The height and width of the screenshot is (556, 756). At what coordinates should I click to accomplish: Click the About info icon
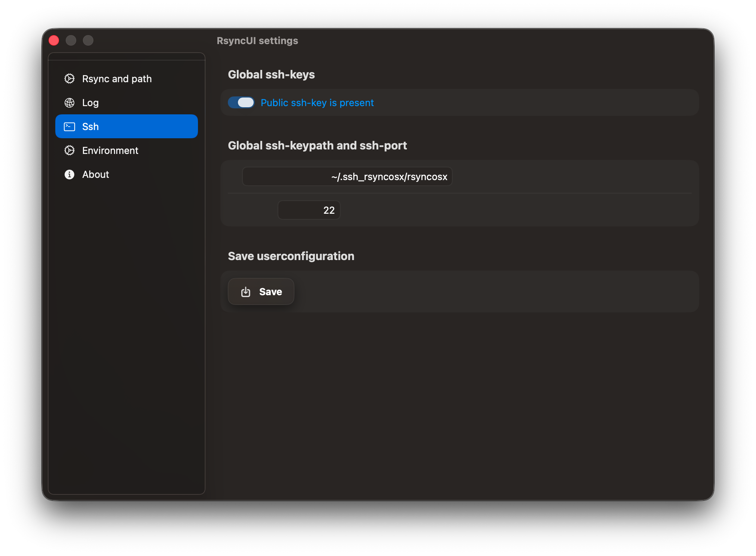(69, 174)
